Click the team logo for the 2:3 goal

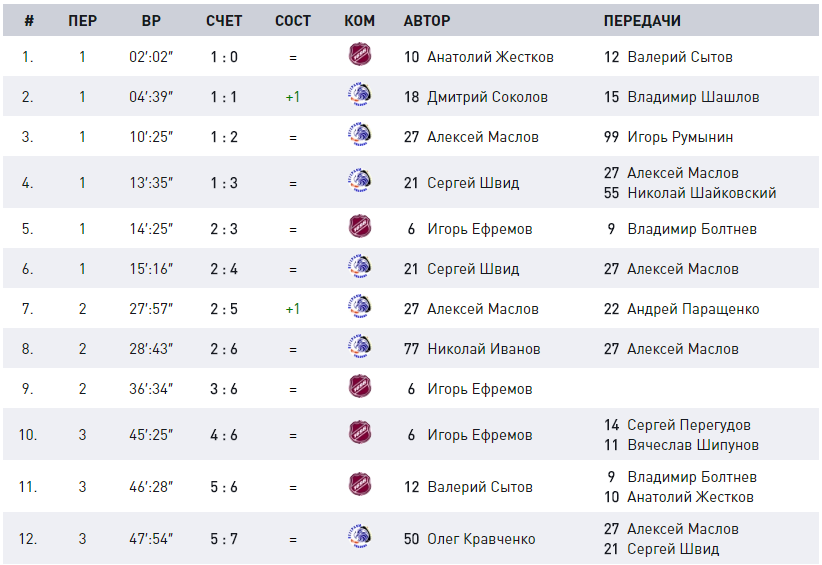coord(360,226)
